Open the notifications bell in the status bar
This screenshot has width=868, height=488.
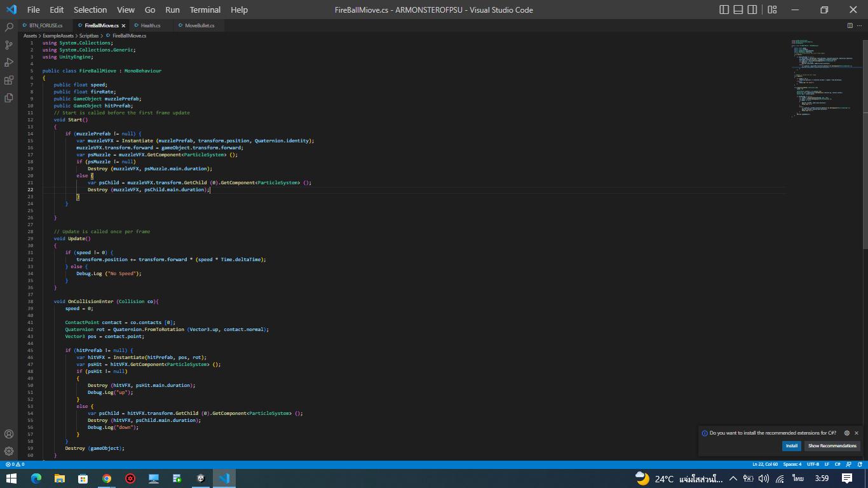[859, 464]
